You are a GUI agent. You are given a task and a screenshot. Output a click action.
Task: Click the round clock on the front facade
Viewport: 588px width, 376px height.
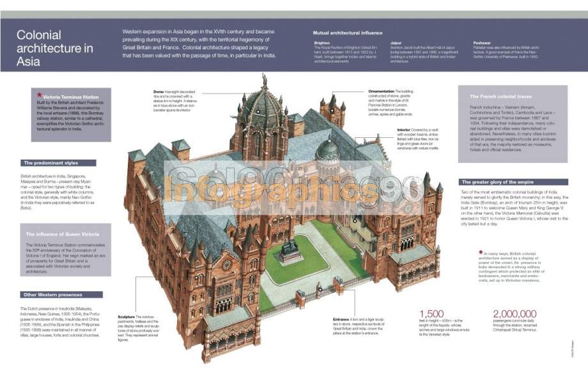226,264
